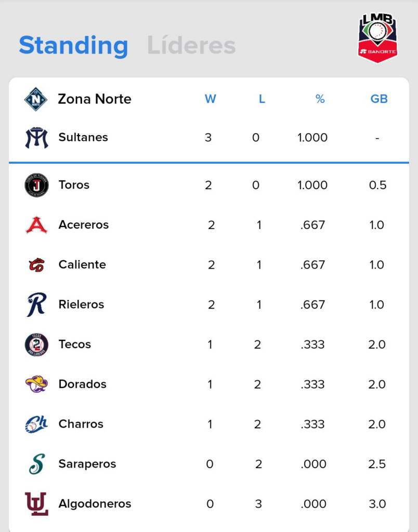Select the Standing tab
Screen dimensions: 418x532
73,45
